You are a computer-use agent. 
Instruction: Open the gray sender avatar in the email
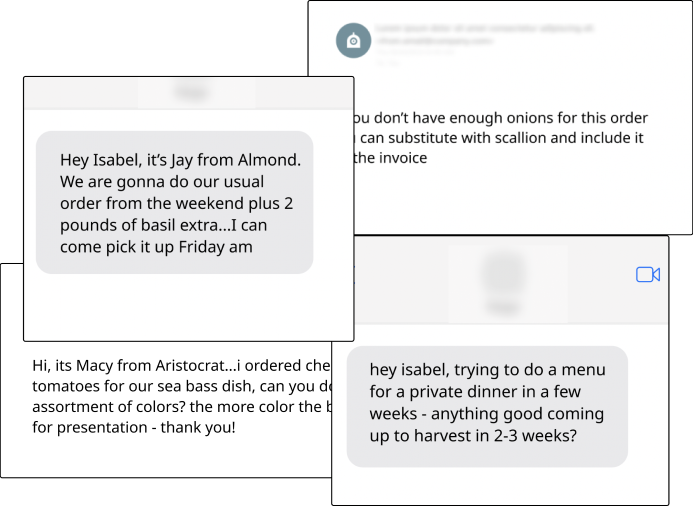353,41
